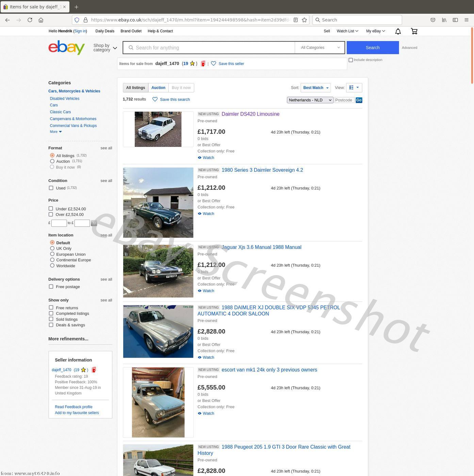Open the eBay notifications bell
This screenshot has height=476, width=474.
398,31
